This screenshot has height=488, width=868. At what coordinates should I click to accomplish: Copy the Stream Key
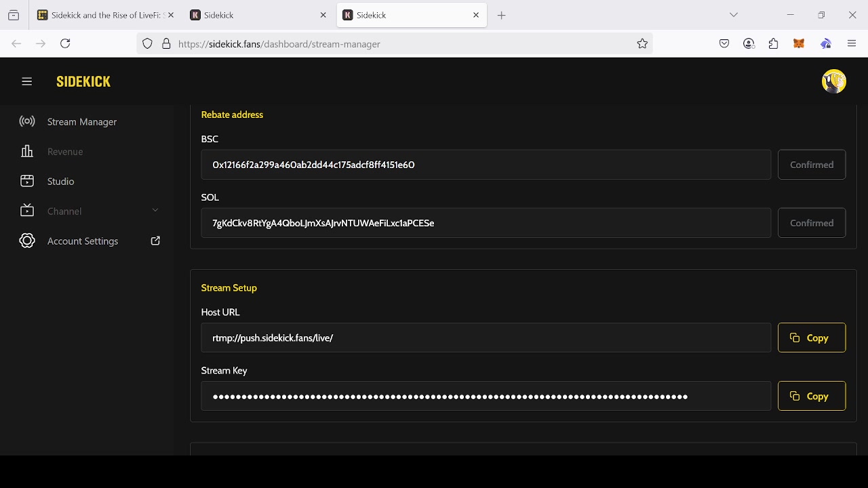[812, 396]
